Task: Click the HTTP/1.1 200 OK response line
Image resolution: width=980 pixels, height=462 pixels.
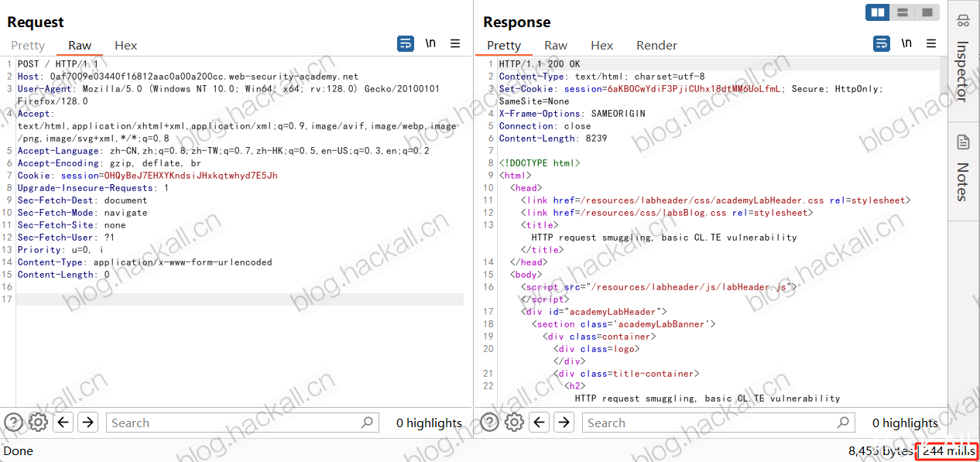Action: click(x=540, y=64)
